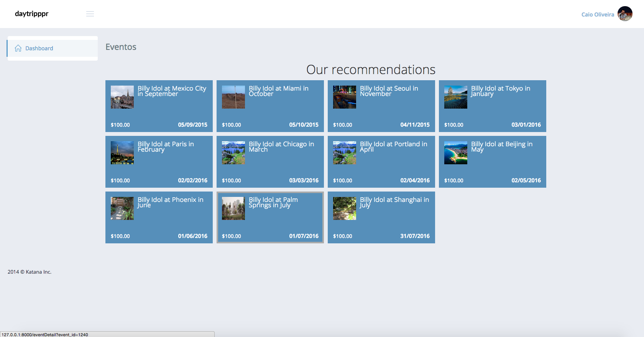Click the 2014 © Katana Inc. footer text
644x337 pixels.
click(30, 272)
